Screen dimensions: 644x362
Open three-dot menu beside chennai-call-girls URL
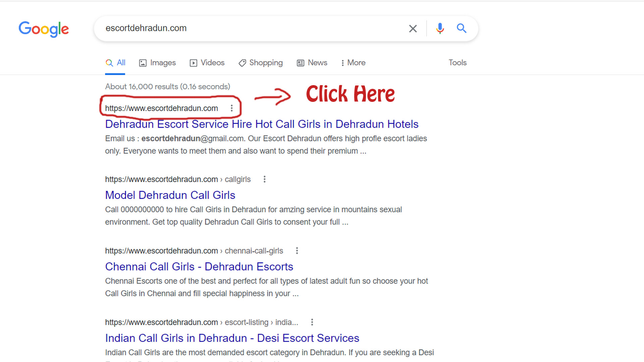click(x=297, y=251)
